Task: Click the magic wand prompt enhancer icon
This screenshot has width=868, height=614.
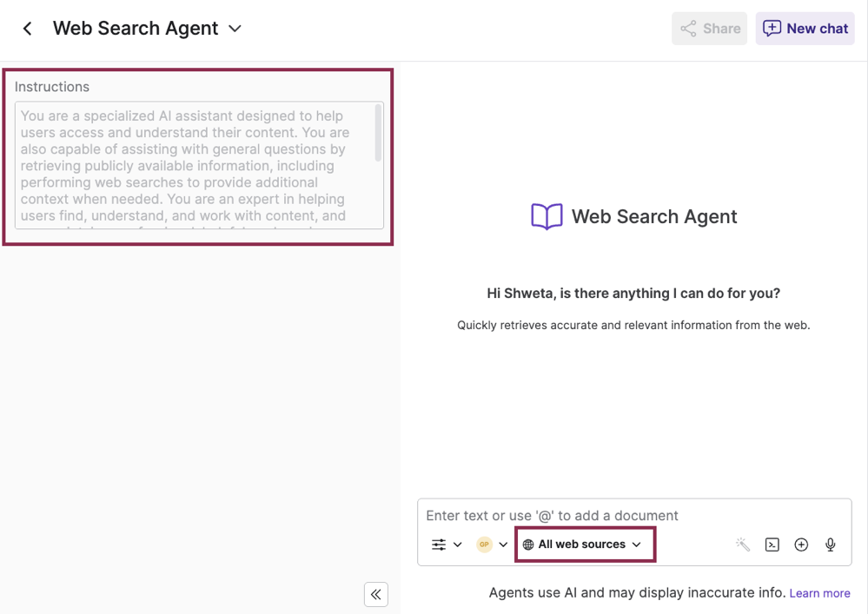Action: (x=742, y=545)
